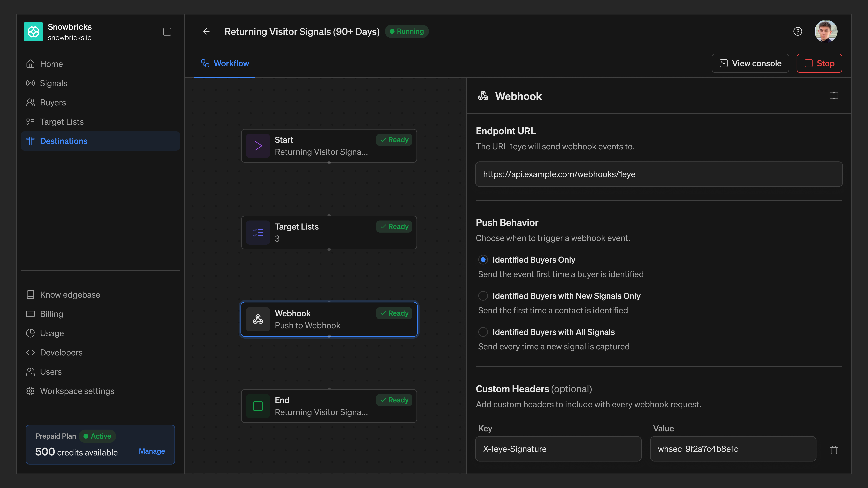
Task: Click the End node Ready badge
Action: [394, 400]
